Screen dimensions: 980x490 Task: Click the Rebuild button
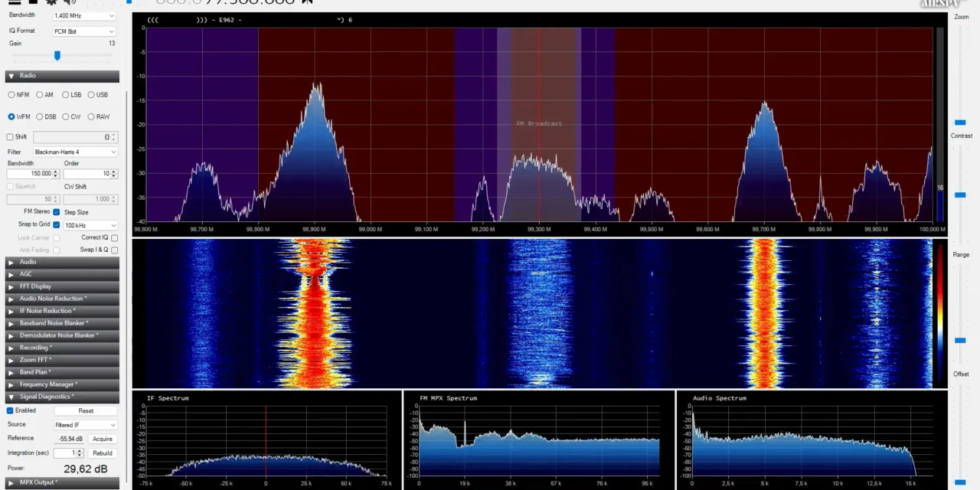click(103, 453)
